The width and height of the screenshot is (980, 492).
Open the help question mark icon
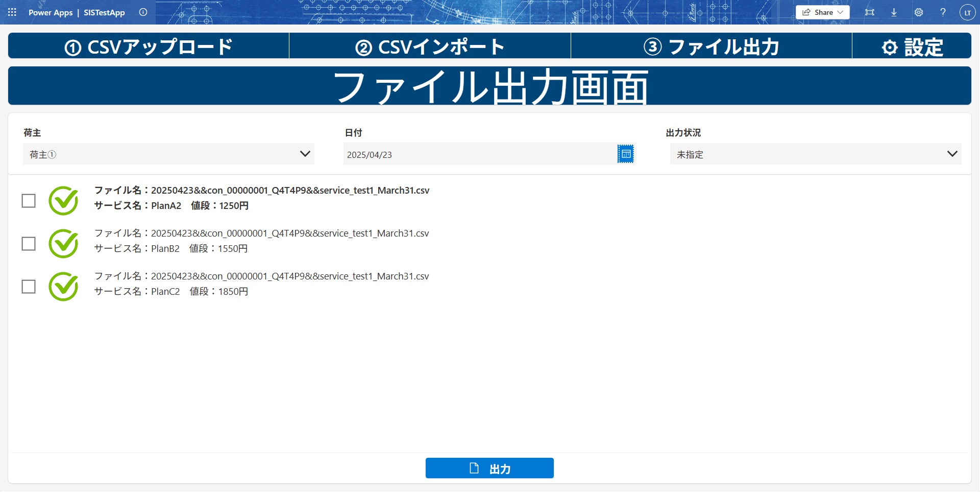click(943, 12)
